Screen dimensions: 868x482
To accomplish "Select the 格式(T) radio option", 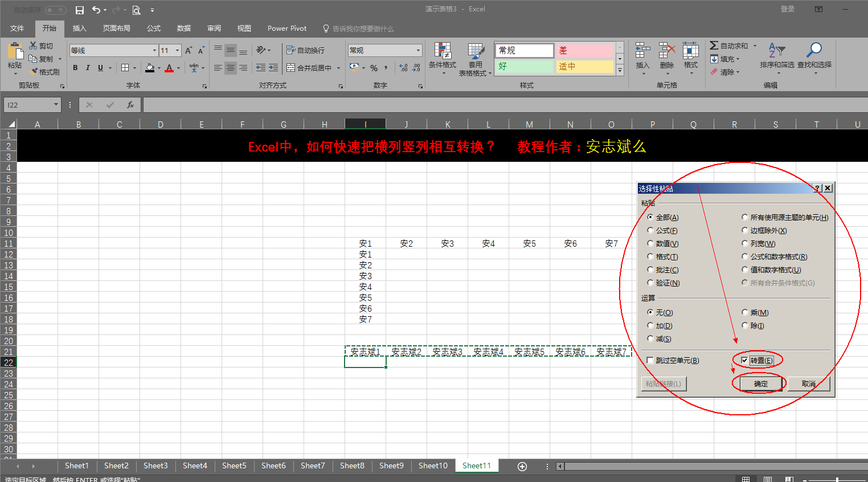I will [650, 256].
